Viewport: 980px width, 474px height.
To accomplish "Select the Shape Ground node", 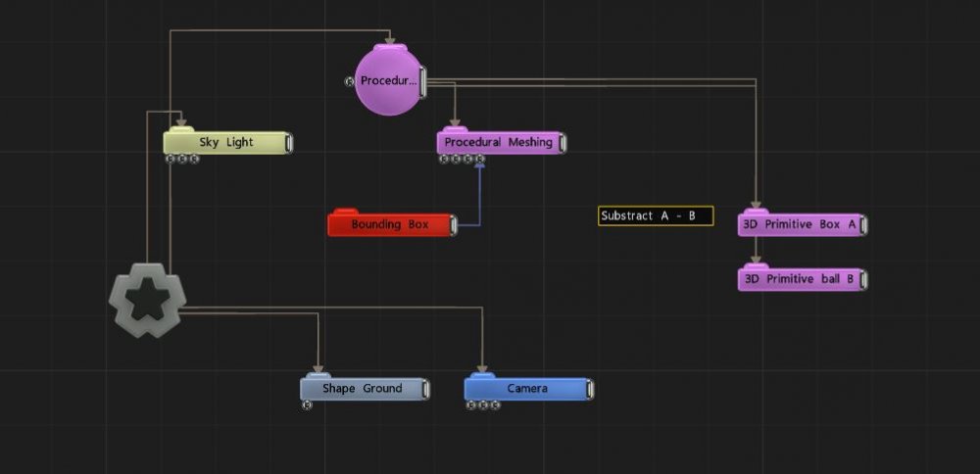I will coord(362,390).
